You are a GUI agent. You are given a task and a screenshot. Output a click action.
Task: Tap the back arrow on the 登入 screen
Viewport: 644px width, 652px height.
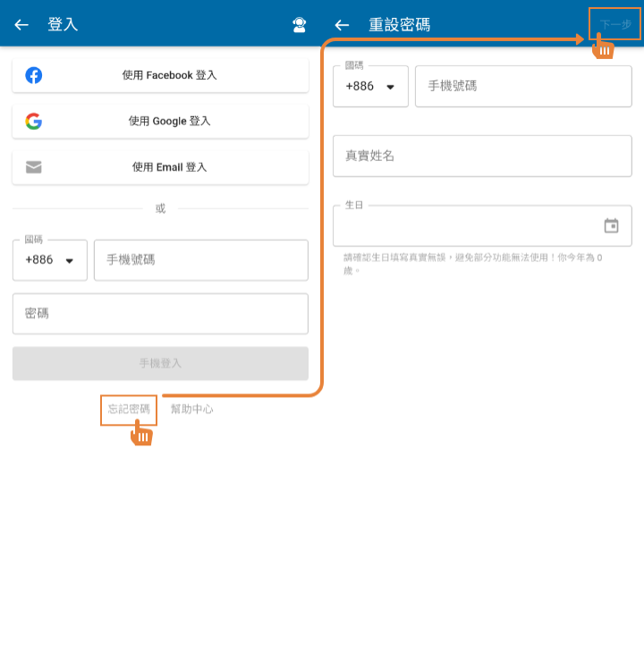click(x=21, y=25)
